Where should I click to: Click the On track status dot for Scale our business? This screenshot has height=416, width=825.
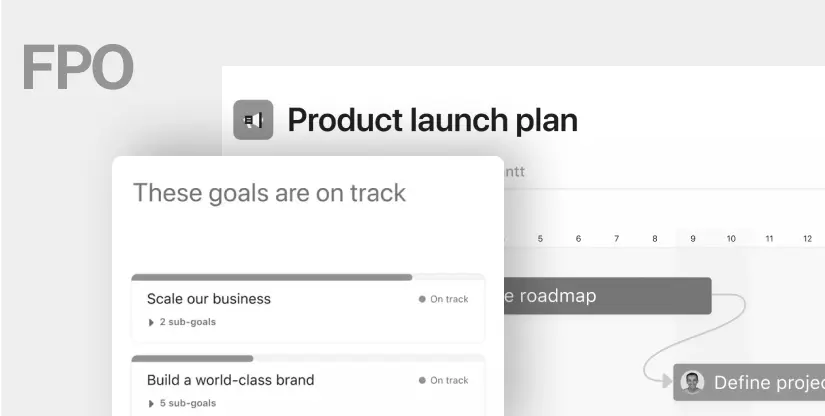point(422,299)
